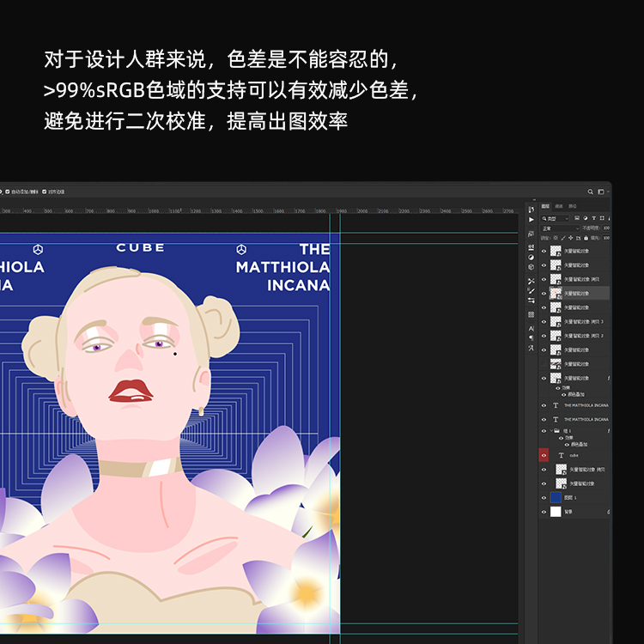Click the opacity value field
This screenshot has width=644, height=644.
pyautogui.click(x=606, y=228)
